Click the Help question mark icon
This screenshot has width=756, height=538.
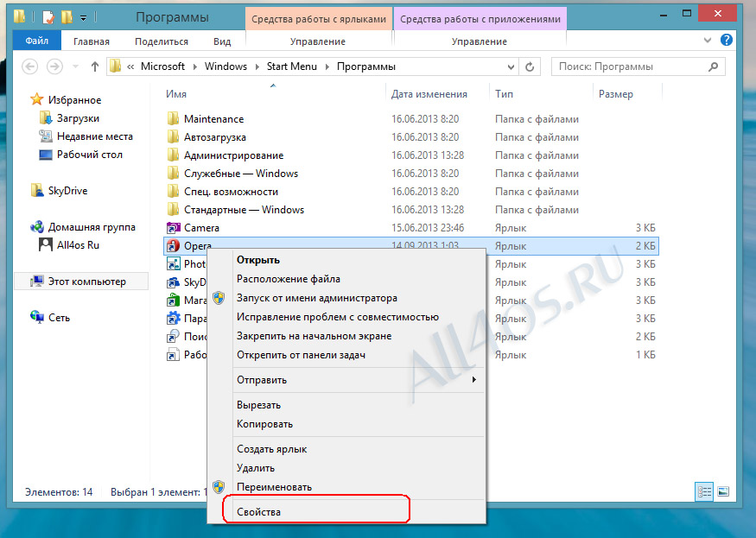(x=727, y=40)
